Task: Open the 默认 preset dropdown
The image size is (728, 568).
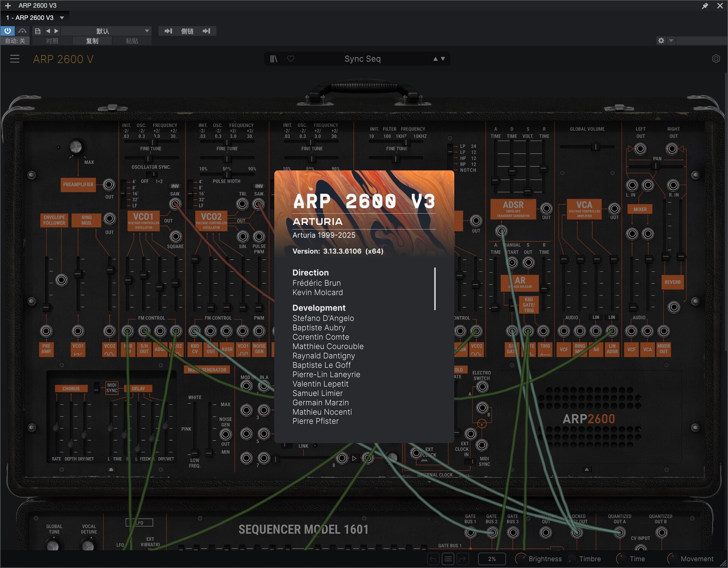Action: click(x=106, y=31)
